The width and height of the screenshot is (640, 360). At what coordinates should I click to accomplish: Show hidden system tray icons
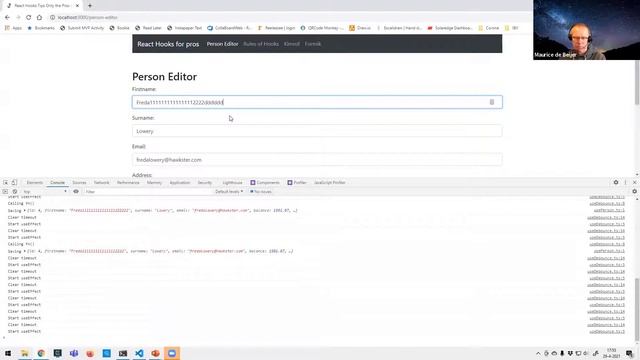click(538, 353)
